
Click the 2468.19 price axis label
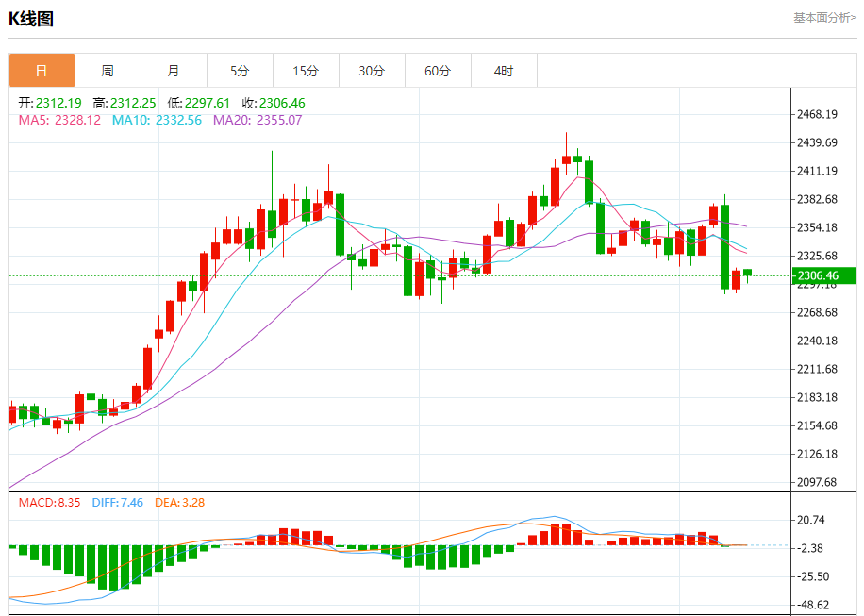tap(818, 114)
